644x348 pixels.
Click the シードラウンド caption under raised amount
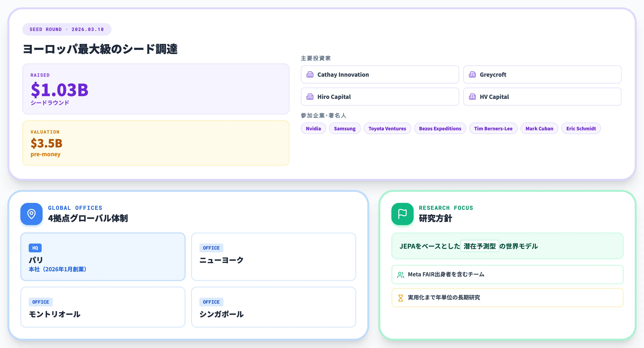point(50,103)
